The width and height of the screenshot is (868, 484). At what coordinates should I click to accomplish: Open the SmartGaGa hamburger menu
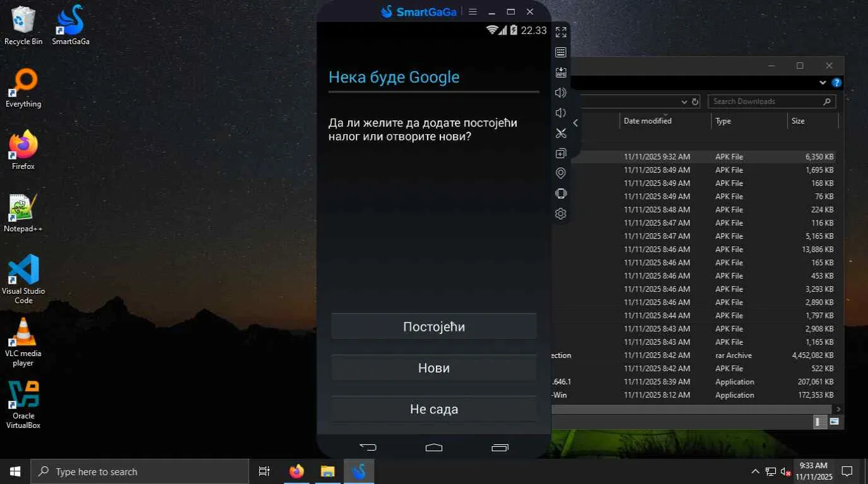472,11
